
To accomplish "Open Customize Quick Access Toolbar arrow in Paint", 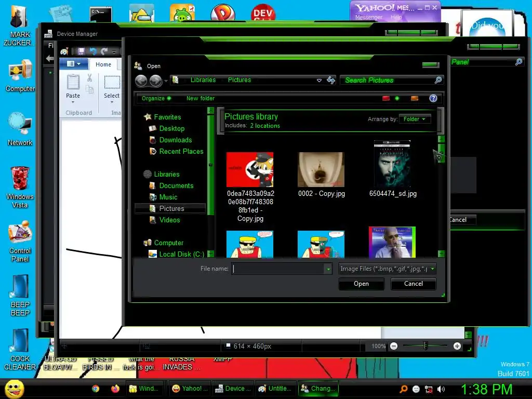I will (x=114, y=51).
